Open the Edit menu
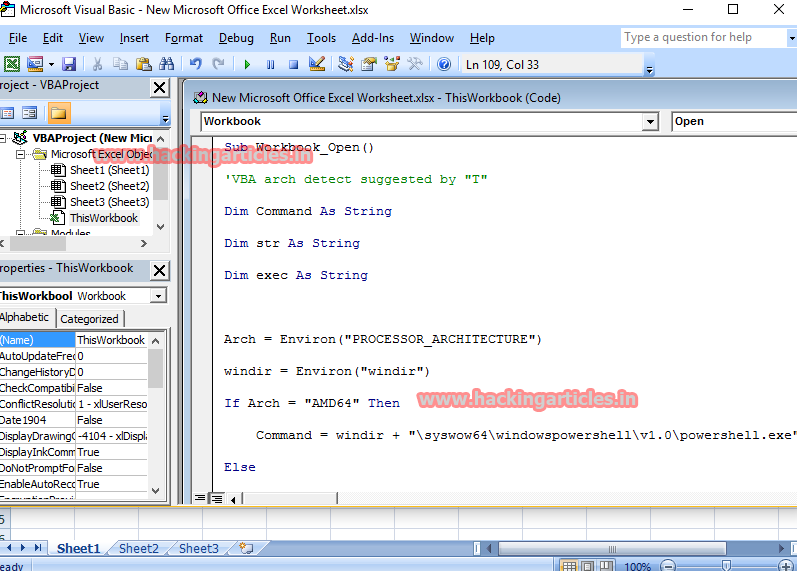Screen dimensions: 797x571 point(52,38)
